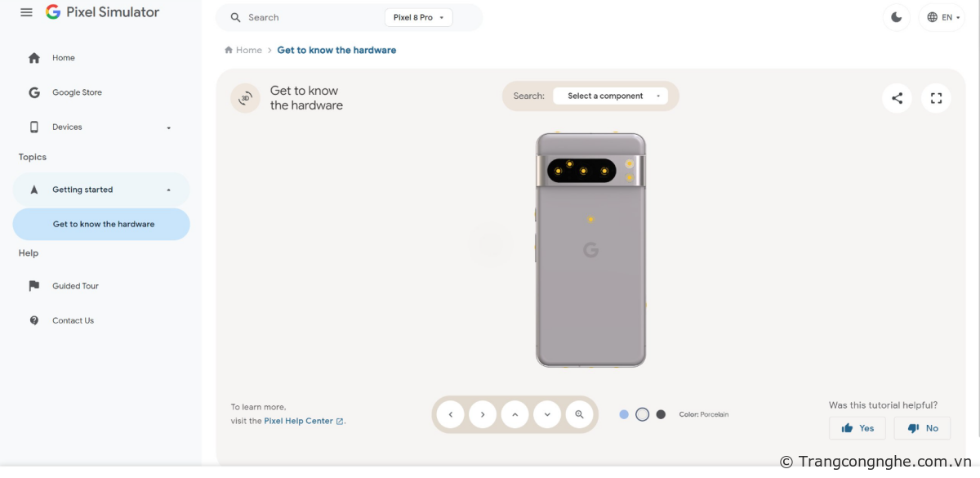Click the share icon button

pos(897,98)
